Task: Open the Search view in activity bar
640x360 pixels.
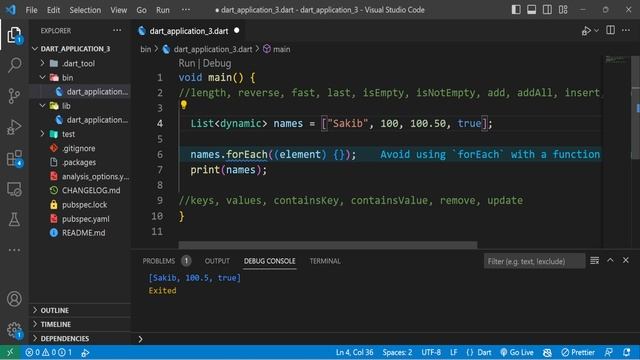Action: click(14, 65)
